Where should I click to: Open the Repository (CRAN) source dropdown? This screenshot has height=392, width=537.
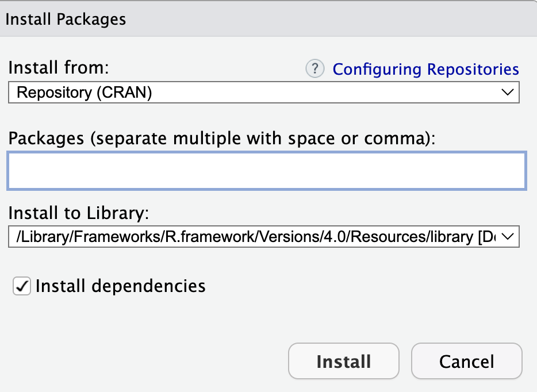[263, 92]
